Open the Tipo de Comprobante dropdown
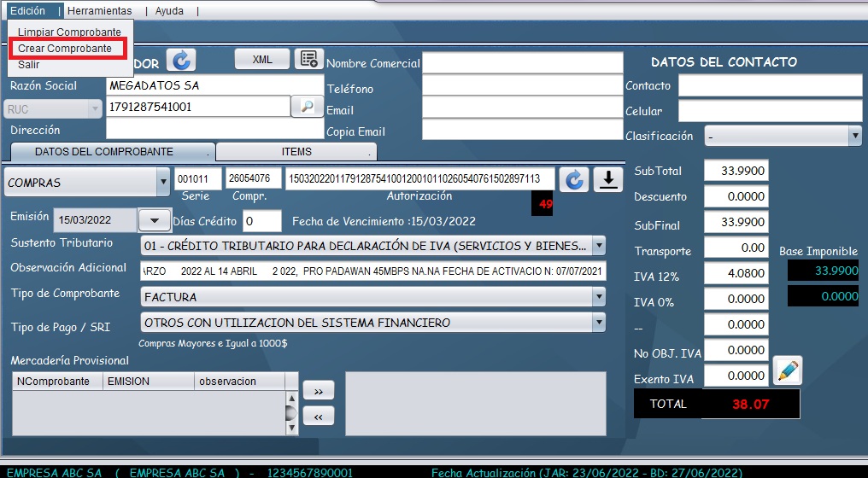 pos(598,296)
